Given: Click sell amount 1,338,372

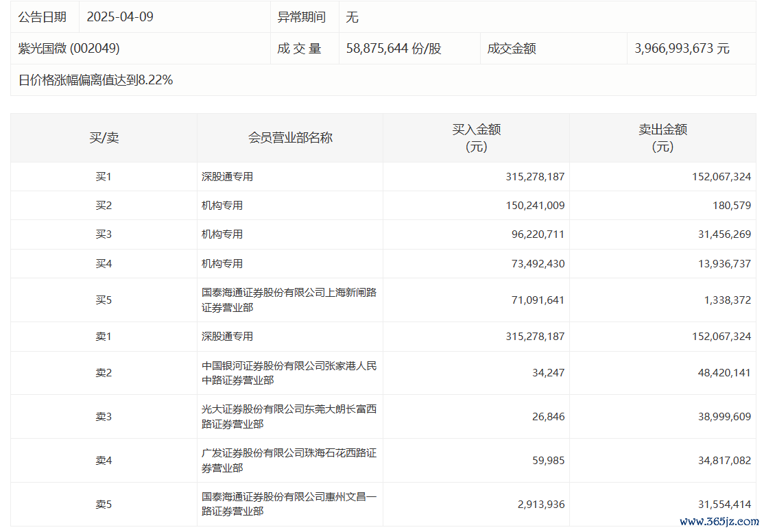Looking at the screenshot, I should pos(728,300).
